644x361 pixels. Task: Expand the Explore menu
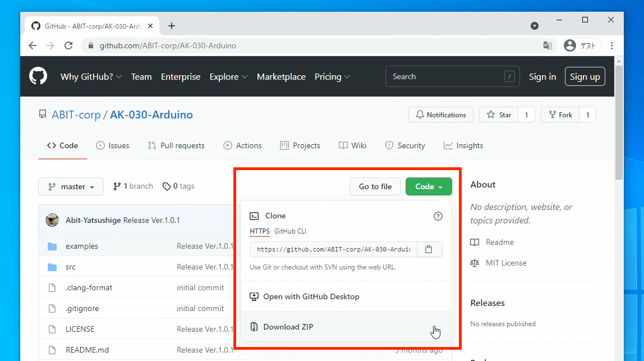click(x=228, y=77)
